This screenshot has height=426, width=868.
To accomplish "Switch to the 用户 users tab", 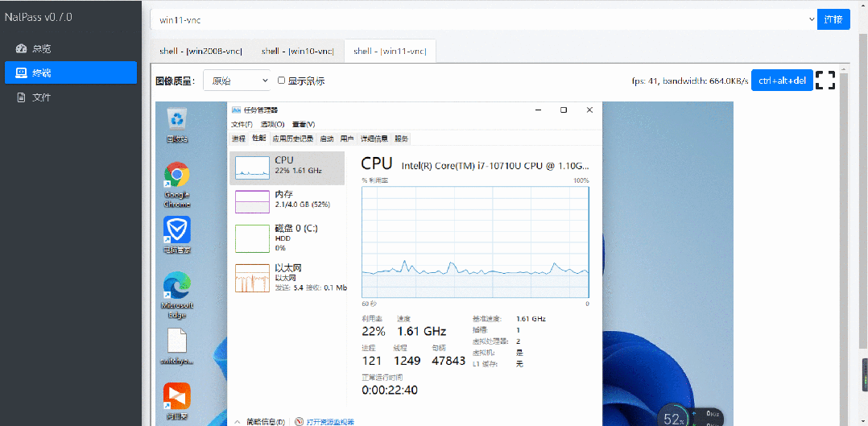I will 347,139.
